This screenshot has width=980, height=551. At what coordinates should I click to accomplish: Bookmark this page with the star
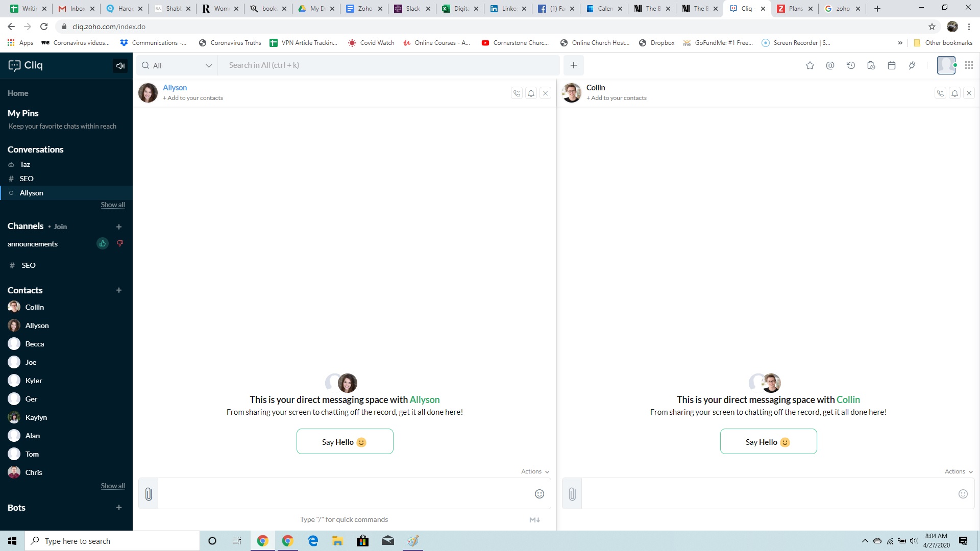(932, 27)
